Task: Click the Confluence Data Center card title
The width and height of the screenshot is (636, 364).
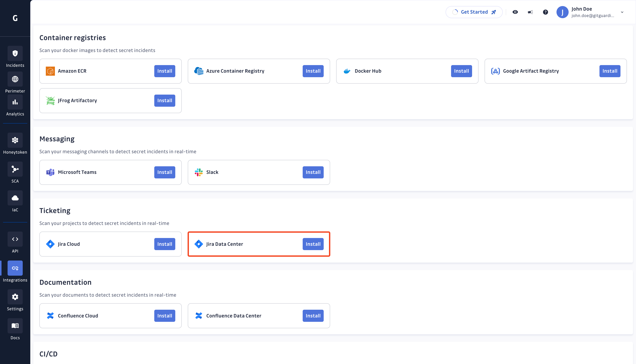Action: (x=234, y=316)
